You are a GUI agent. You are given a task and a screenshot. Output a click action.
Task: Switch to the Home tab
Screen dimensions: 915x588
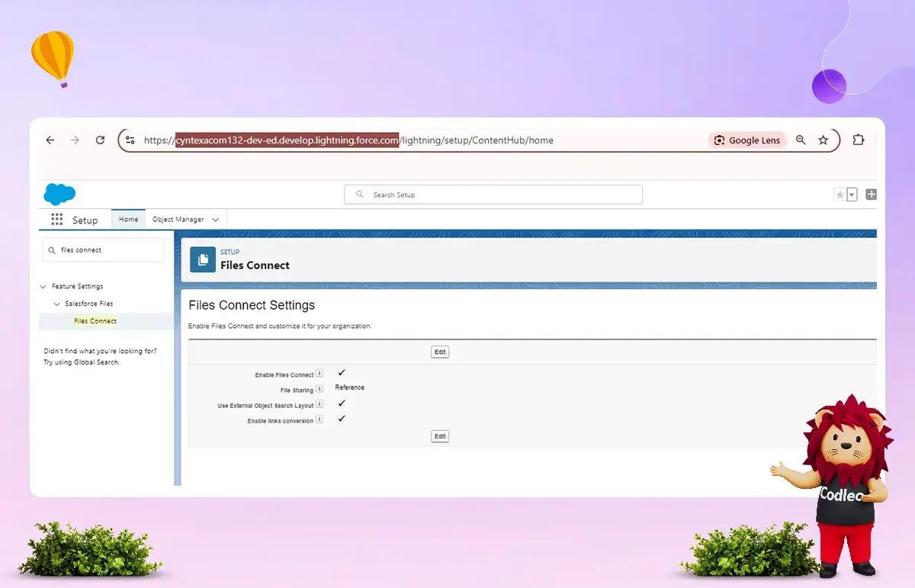click(129, 220)
